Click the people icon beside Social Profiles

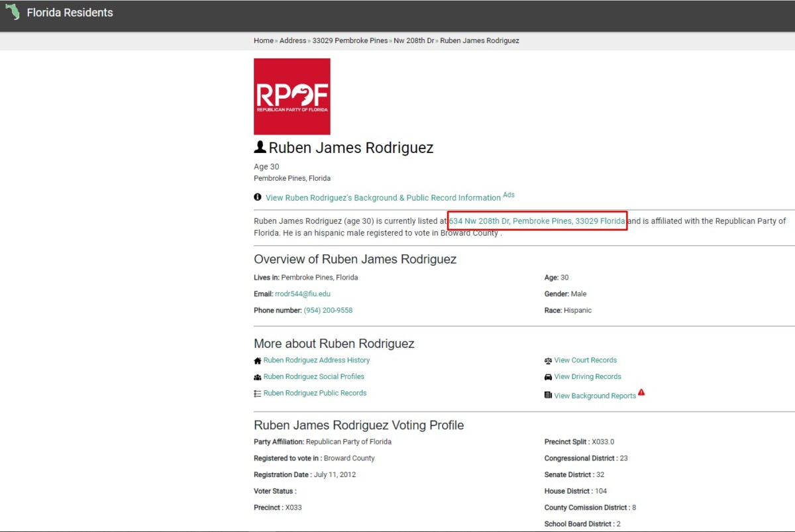click(x=258, y=377)
